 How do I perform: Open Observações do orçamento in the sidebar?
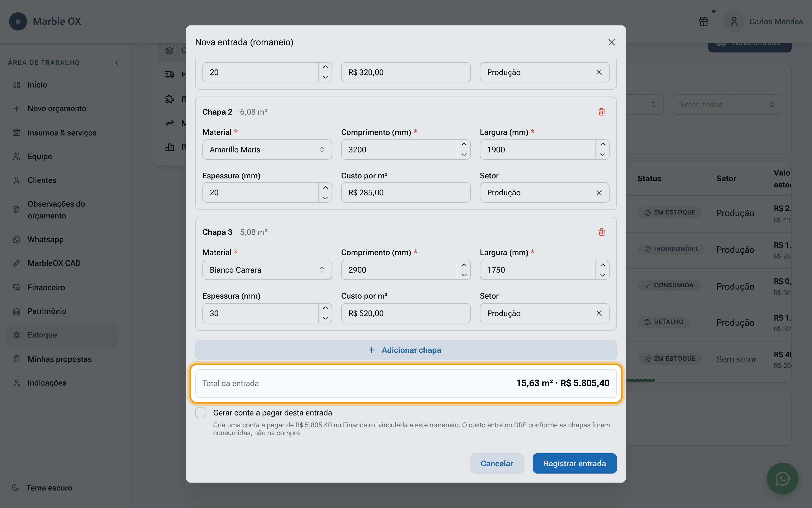pyautogui.click(x=62, y=210)
